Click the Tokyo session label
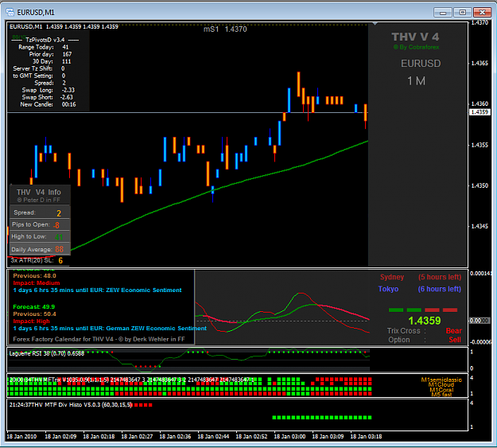 tap(388, 289)
